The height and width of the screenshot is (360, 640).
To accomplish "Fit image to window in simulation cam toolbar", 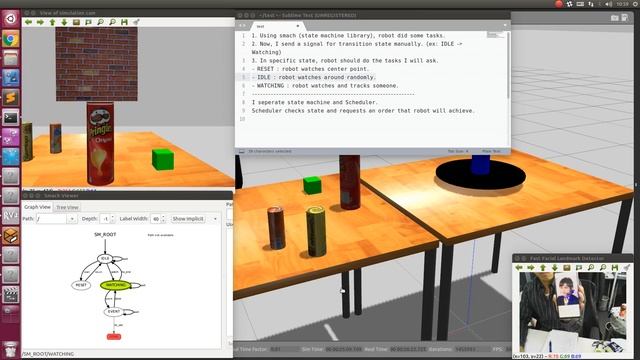I will (x=88, y=22).
